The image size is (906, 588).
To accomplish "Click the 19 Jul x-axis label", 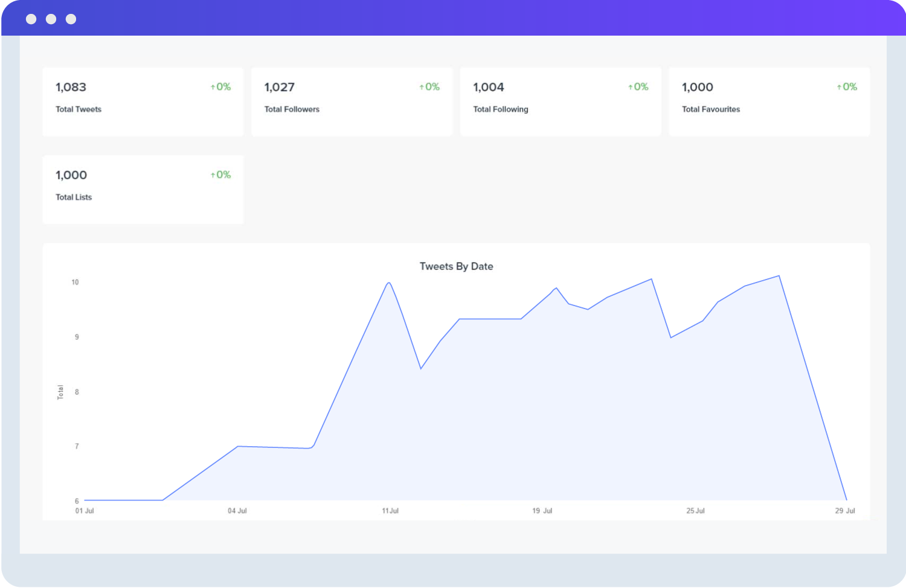I will (x=542, y=511).
